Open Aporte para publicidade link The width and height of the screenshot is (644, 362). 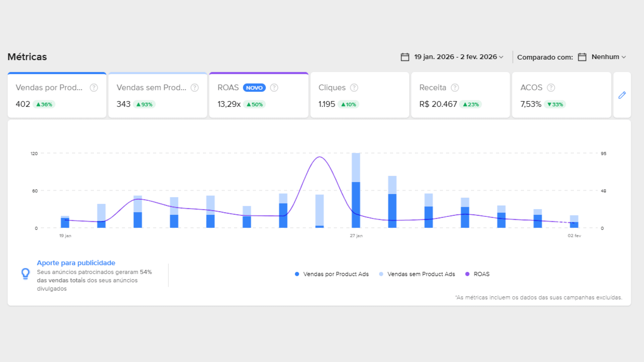(76, 263)
